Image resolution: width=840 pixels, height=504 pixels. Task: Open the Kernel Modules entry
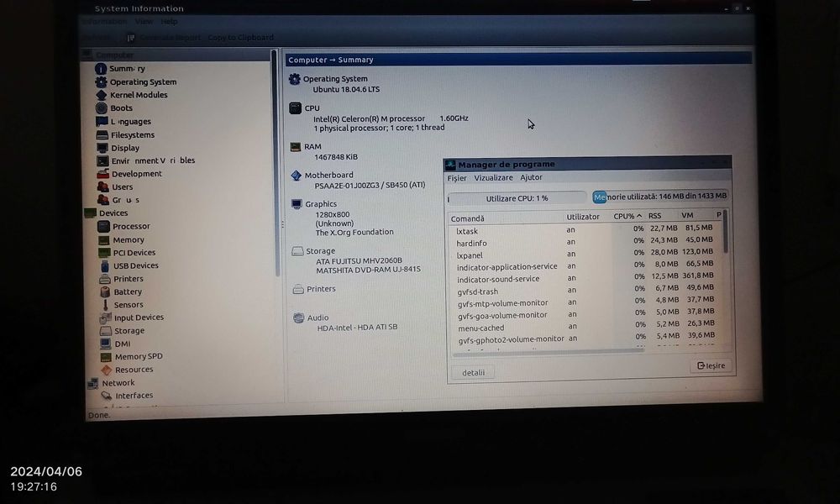[139, 95]
